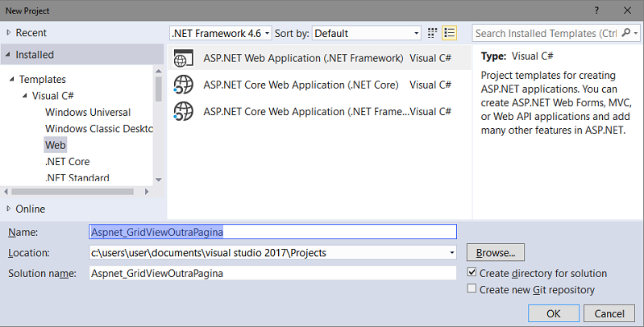Select the .NET Core category
Screen dimensions: 644x327
[x=68, y=161]
